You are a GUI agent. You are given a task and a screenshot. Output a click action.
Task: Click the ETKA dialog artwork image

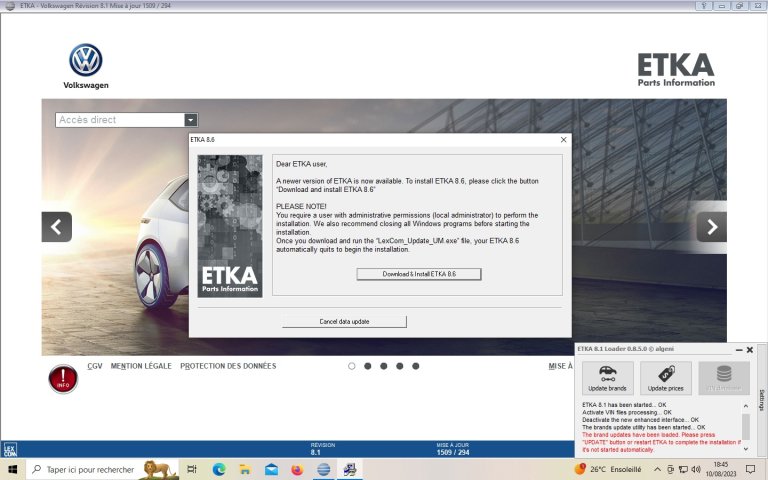(230, 226)
